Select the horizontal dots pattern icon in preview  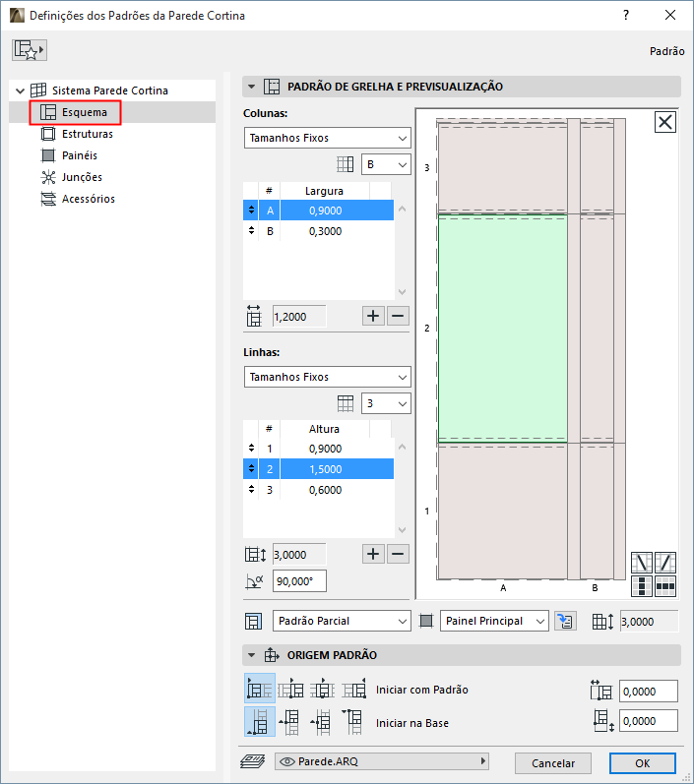click(x=665, y=586)
